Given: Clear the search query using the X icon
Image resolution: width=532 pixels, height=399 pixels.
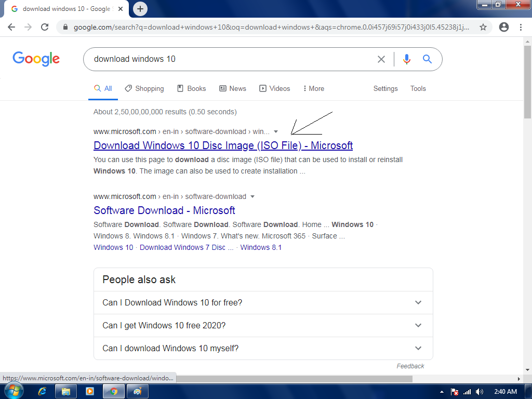Looking at the screenshot, I should pos(381,59).
